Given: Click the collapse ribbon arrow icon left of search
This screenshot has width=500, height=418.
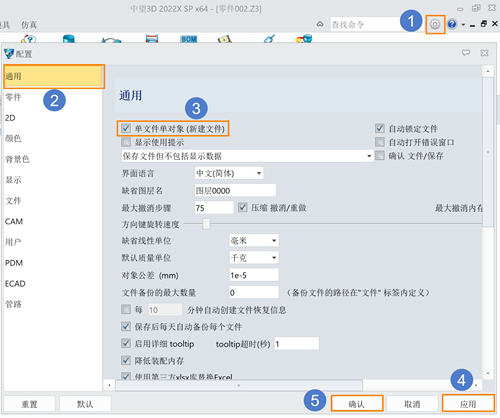Looking at the screenshot, I should 320,24.
